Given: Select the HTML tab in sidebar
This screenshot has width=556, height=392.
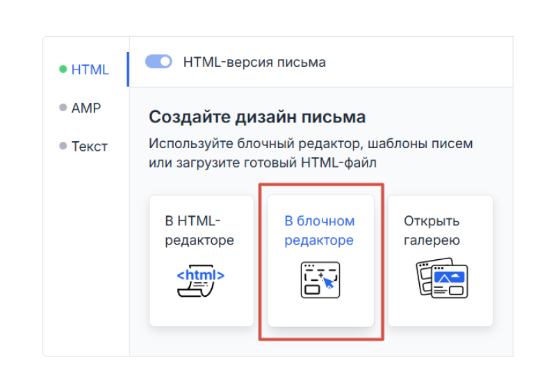Looking at the screenshot, I should pos(90,70).
